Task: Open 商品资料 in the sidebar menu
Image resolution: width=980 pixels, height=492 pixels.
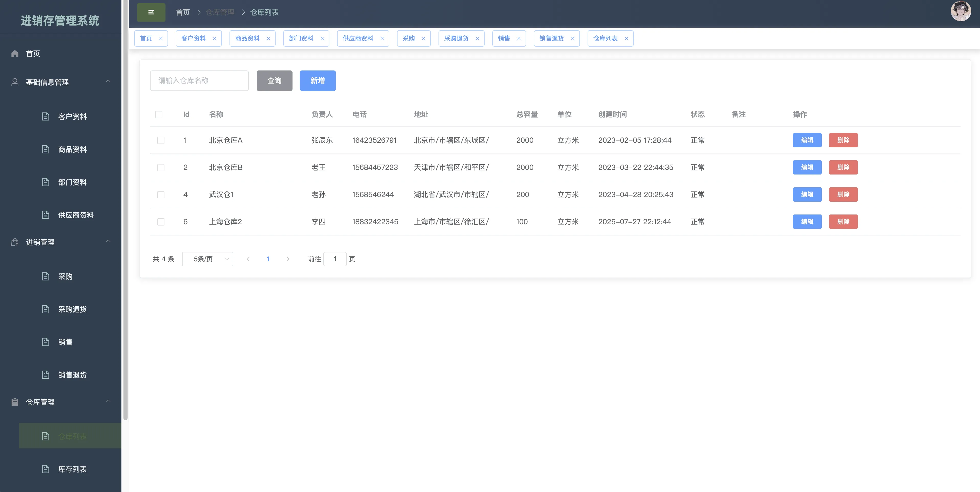Action: [72, 150]
